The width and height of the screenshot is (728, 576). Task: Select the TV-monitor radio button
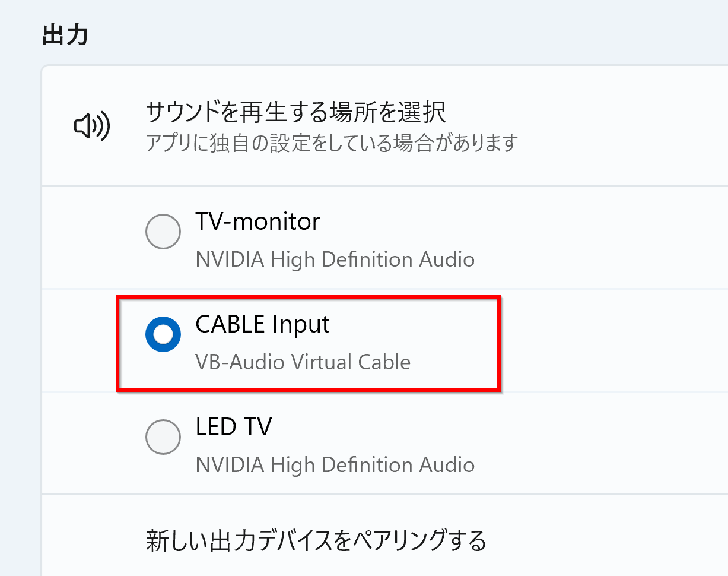pyautogui.click(x=163, y=232)
